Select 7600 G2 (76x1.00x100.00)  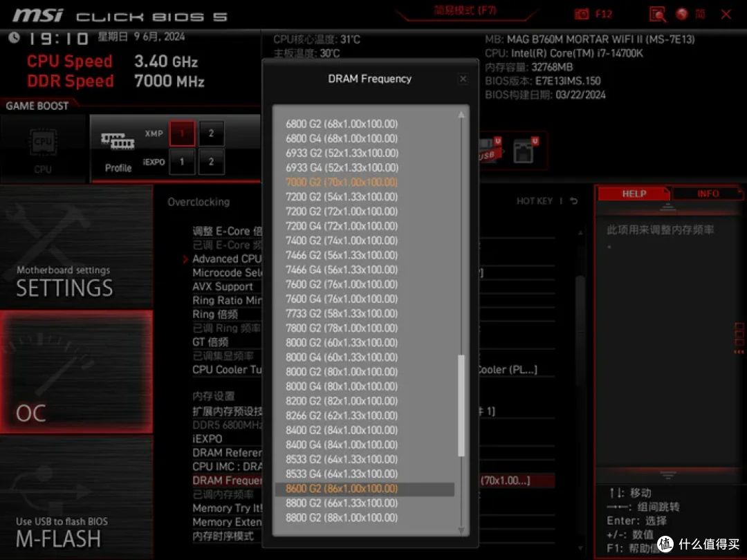pos(341,284)
